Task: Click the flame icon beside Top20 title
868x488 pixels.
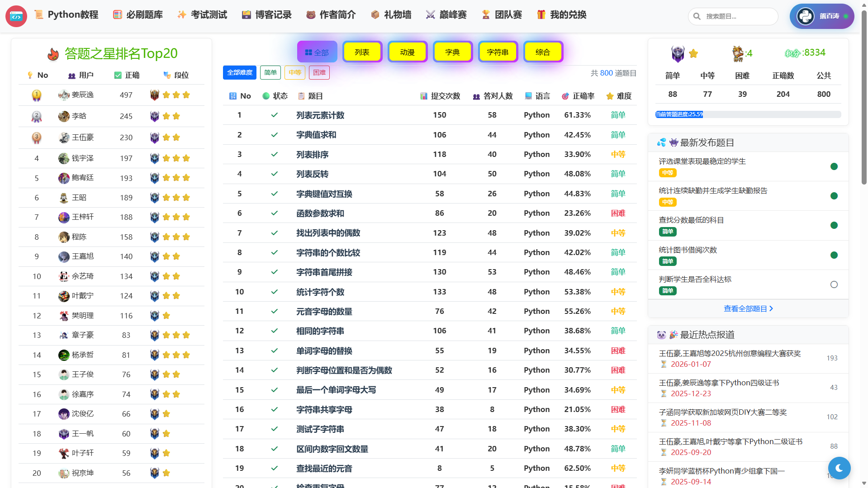Action: [x=53, y=54]
